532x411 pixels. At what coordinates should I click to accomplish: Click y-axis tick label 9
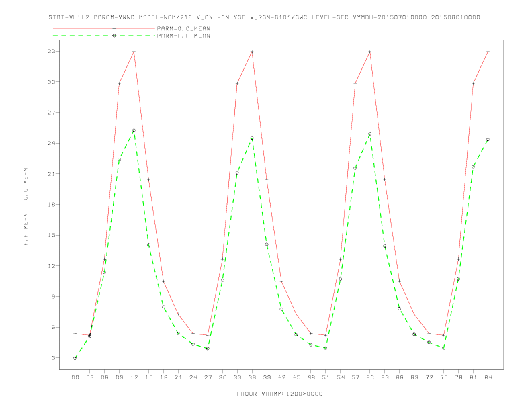tap(53, 296)
